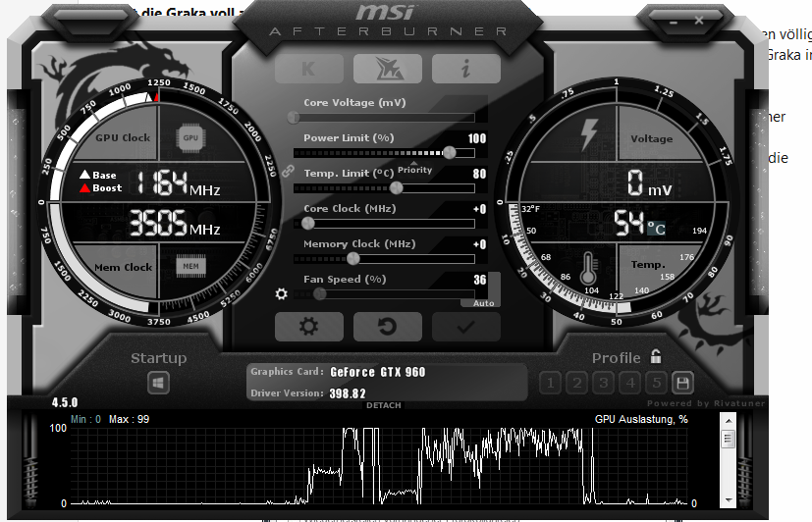The height and width of the screenshot is (522, 812).
Task: Click the °C temperature unit toggle
Action: 656,228
